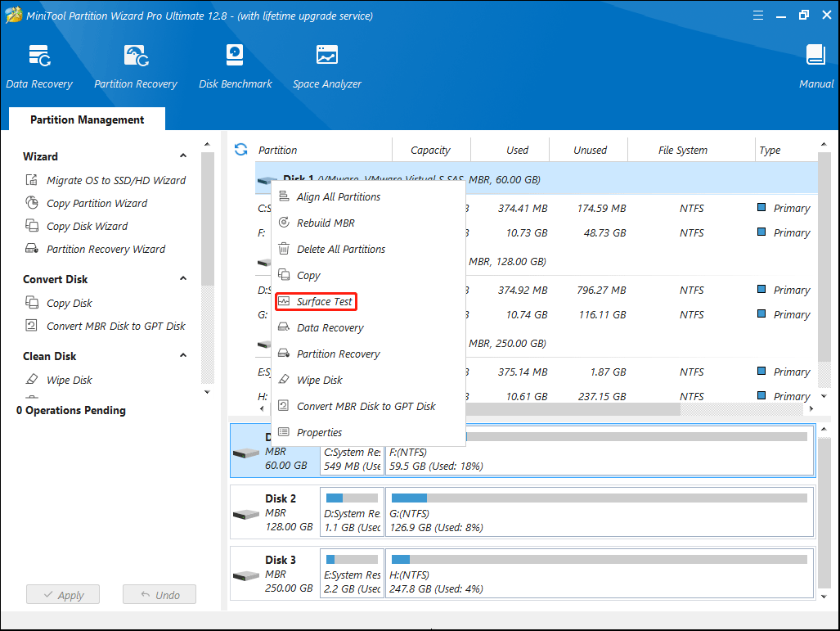The height and width of the screenshot is (631, 840).
Task: Click Capacity column header
Action: [x=431, y=150]
